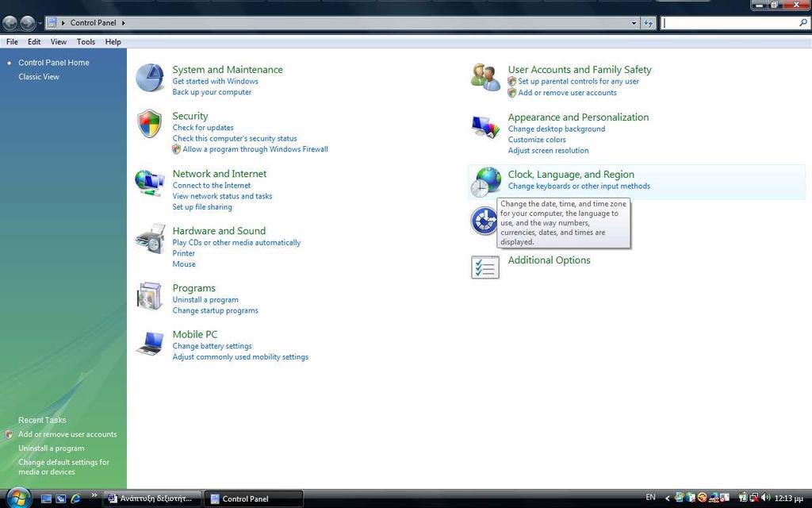Open address bar history dropdown arrow
The height and width of the screenshot is (508, 812).
[x=634, y=23]
